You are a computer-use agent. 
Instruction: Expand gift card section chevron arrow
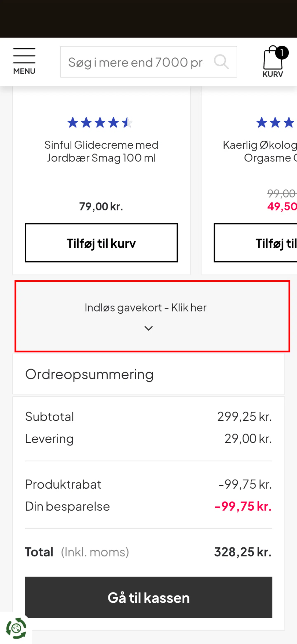pos(149,328)
